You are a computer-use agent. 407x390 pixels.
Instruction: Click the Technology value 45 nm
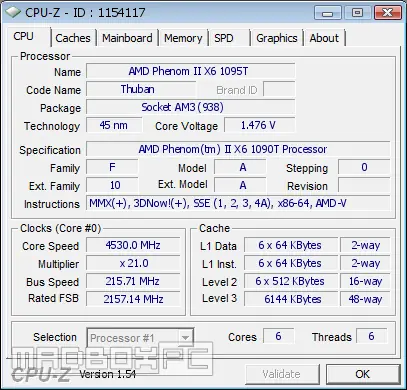coord(114,125)
